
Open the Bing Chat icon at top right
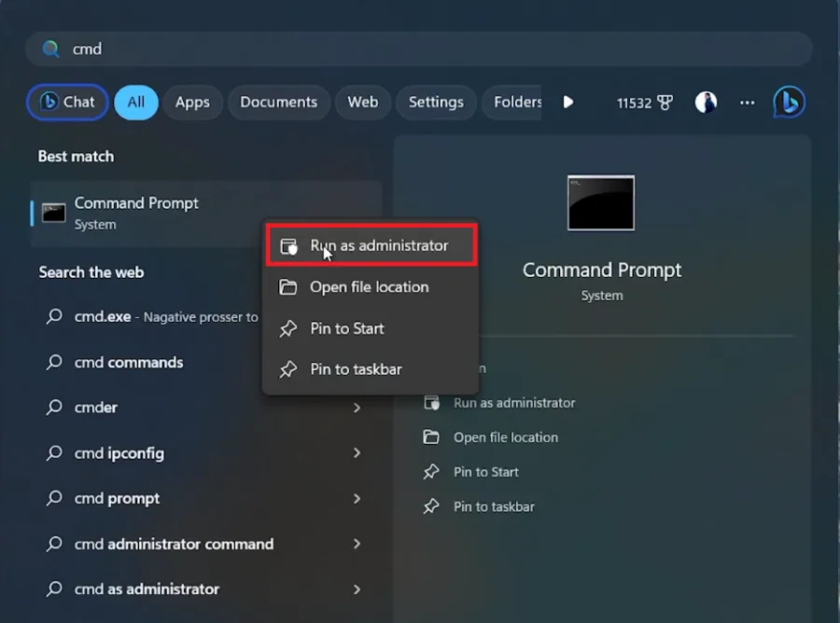(789, 102)
